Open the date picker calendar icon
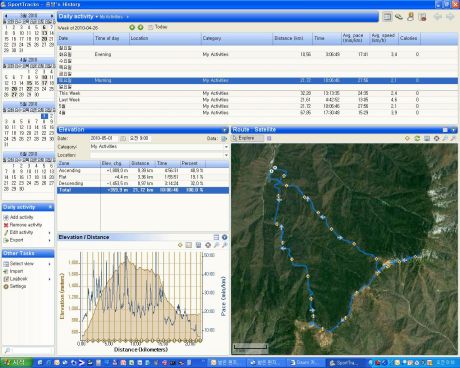The image size is (460, 368). [123, 138]
